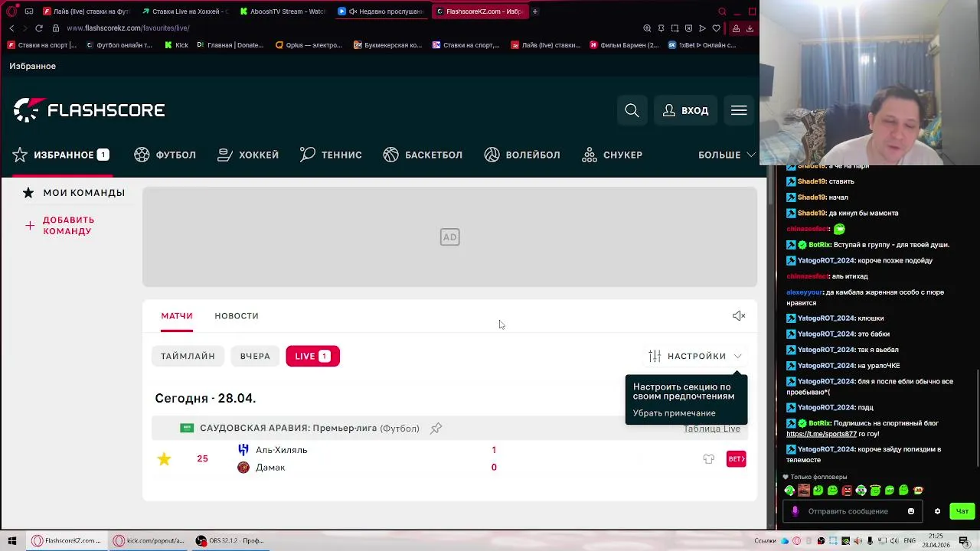The image size is (980, 551).
Task: Click the ENG language indicator
Action: click(910, 541)
